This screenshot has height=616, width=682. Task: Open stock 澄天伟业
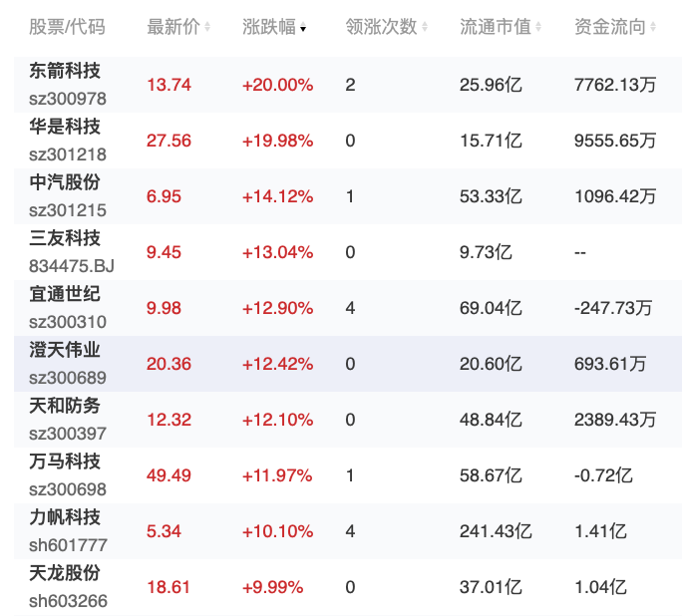pyautogui.click(x=65, y=350)
